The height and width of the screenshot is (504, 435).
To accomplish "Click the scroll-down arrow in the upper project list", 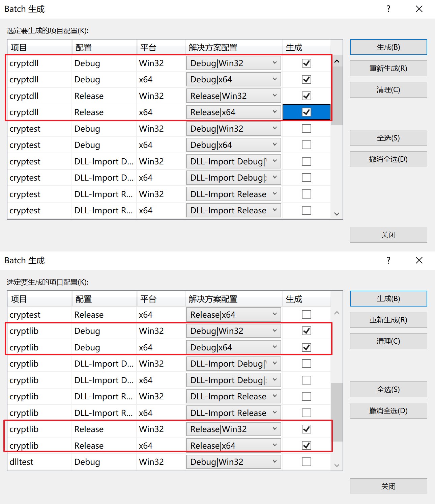I will click(337, 214).
